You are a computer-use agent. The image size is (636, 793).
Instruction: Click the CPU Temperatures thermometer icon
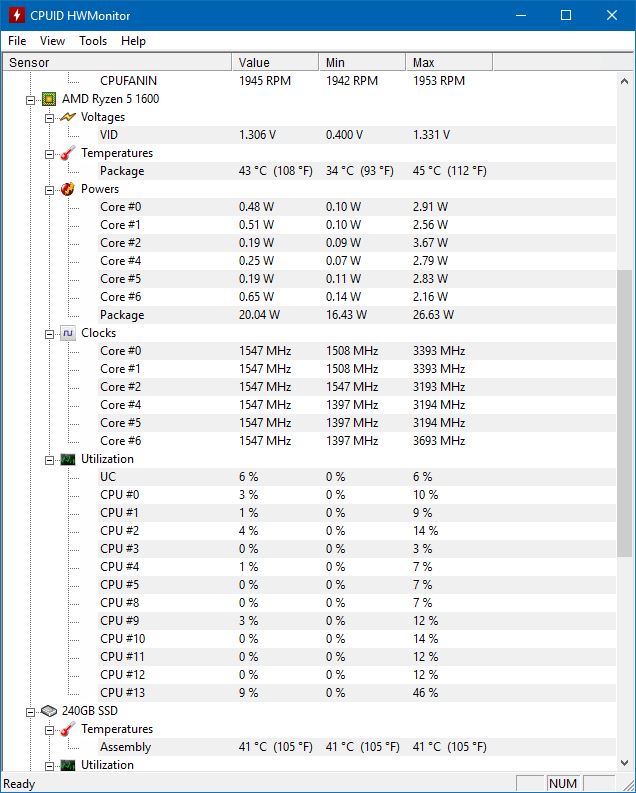click(x=67, y=153)
